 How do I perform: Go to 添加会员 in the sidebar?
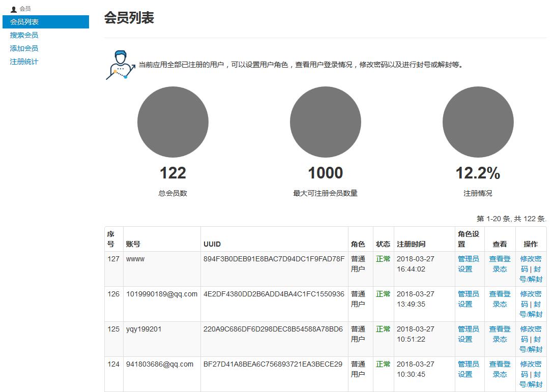click(24, 48)
